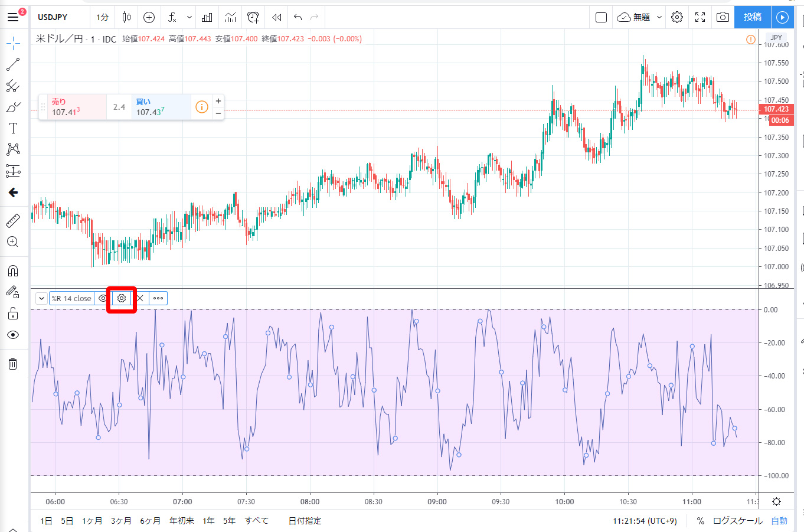Enter fullscreen mode
804x532 pixels.
click(x=700, y=17)
